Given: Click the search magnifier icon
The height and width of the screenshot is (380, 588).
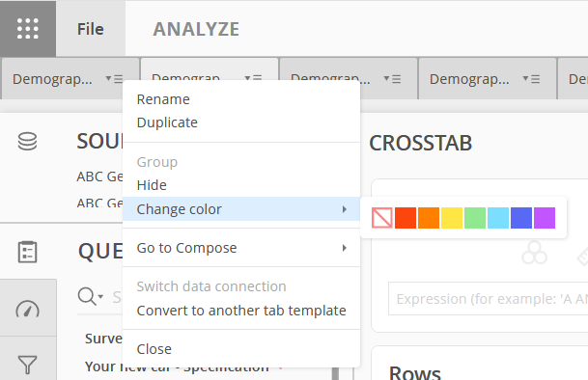Looking at the screenshot, I should click(x=87, y=296).
